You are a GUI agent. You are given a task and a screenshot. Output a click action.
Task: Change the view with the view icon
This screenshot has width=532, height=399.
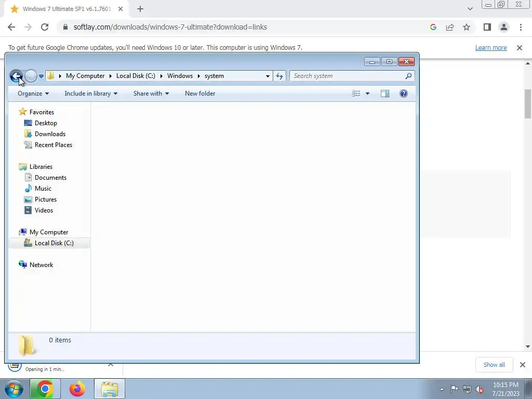pos(356,94)
